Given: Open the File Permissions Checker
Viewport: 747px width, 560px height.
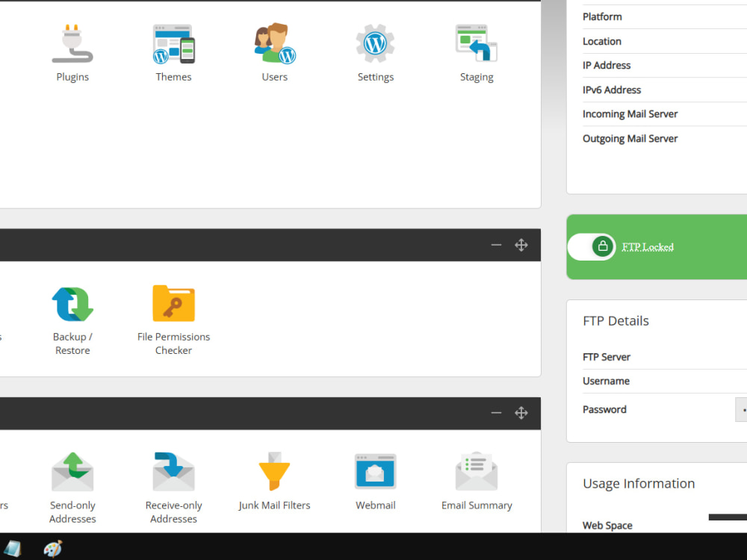Looking at the screenshot, I should point(173,320).
